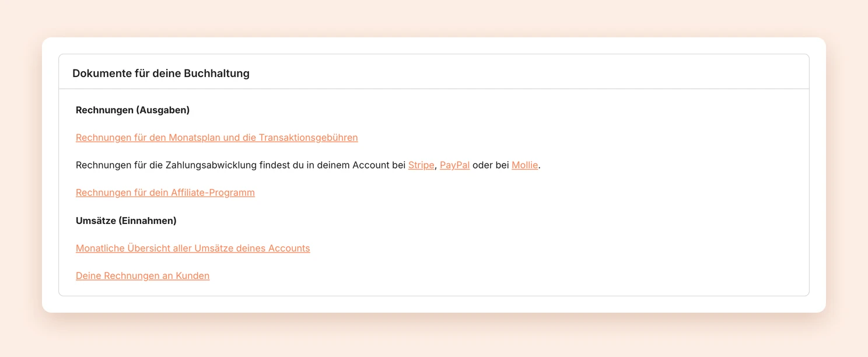Select the Umsätze (Einnahmen) subheading

[x=126, y=220]
